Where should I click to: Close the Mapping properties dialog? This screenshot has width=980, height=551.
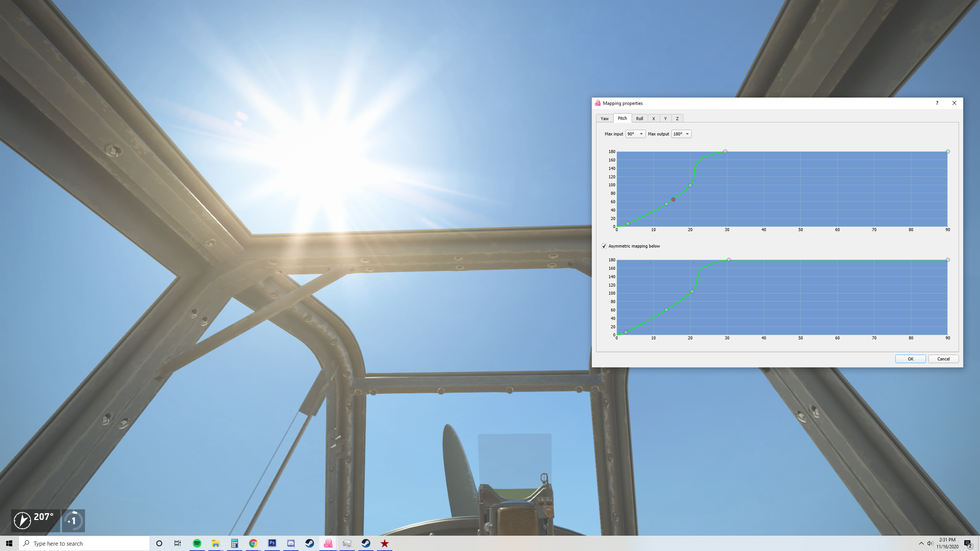click(954, 103)
